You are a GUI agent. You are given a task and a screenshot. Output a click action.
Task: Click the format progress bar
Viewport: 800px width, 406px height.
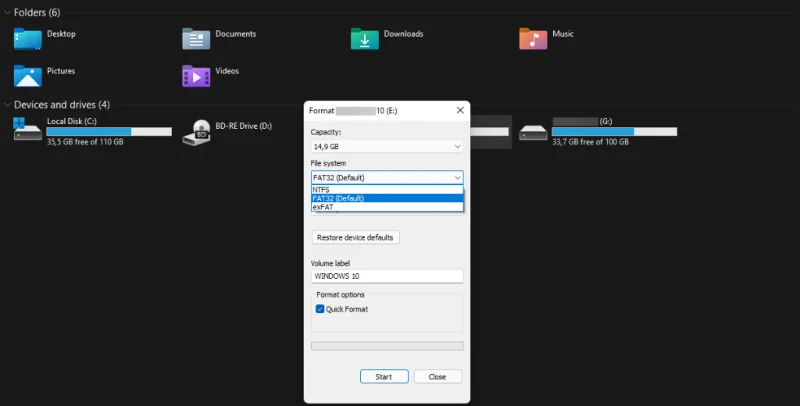tap(387, 346)
